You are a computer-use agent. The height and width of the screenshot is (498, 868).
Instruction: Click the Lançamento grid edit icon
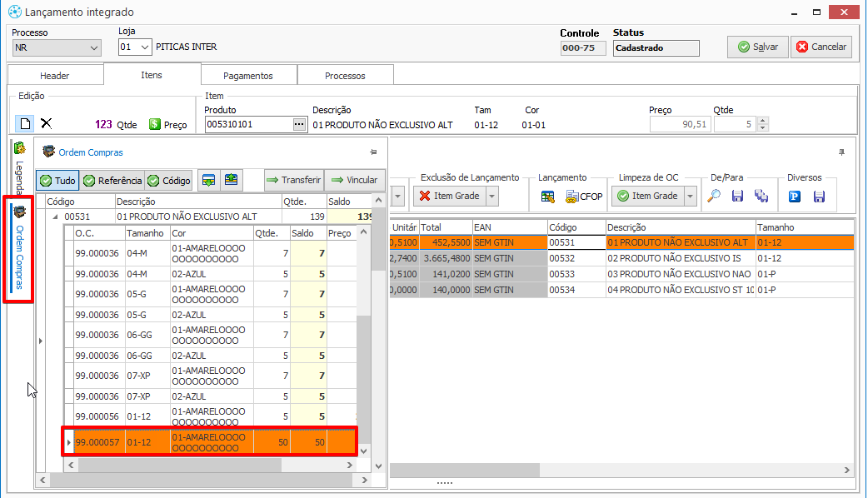(547, 197)
